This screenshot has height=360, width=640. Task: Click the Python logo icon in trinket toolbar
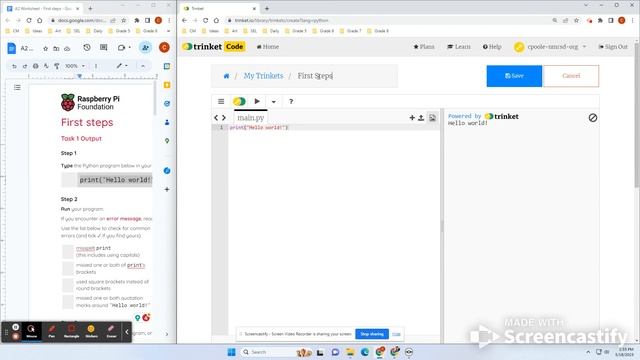239,101
